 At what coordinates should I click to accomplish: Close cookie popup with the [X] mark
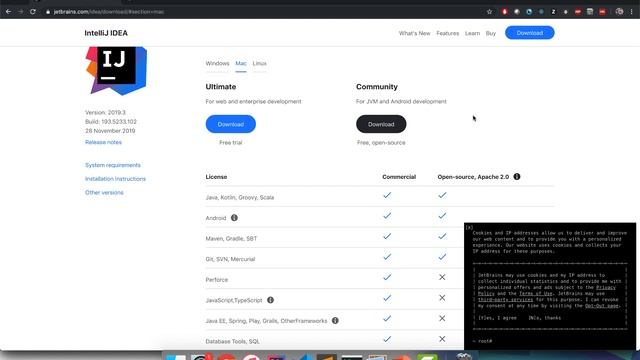pos(469,227)
